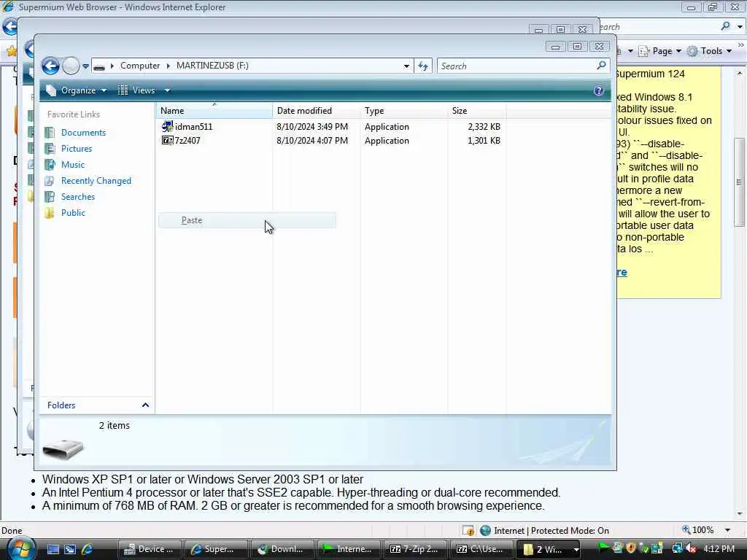Image resolution: width=747 pixels, height=560 pixels.
Task: Select MARTINEZUSB (F:) in the address breadcrumb
Action: pos(212,66)
